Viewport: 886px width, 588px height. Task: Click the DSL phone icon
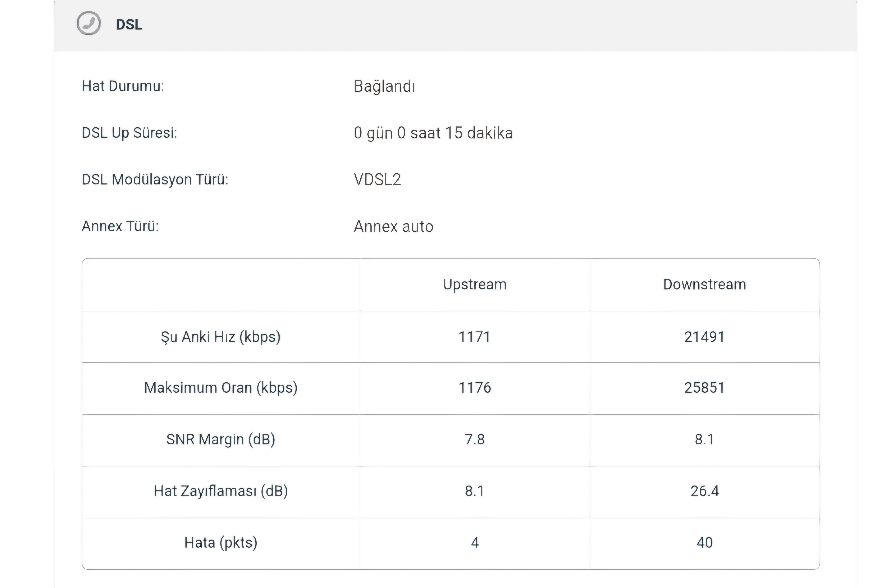point(89,23)
